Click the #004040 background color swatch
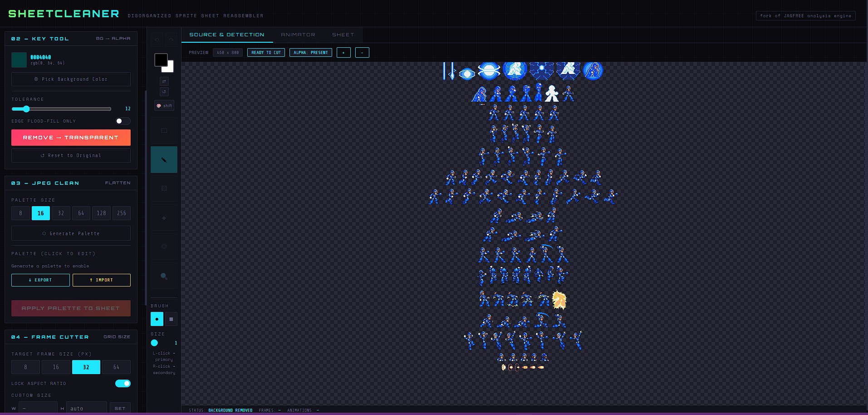Screen dimensions: 868x415 click(19, 60)
